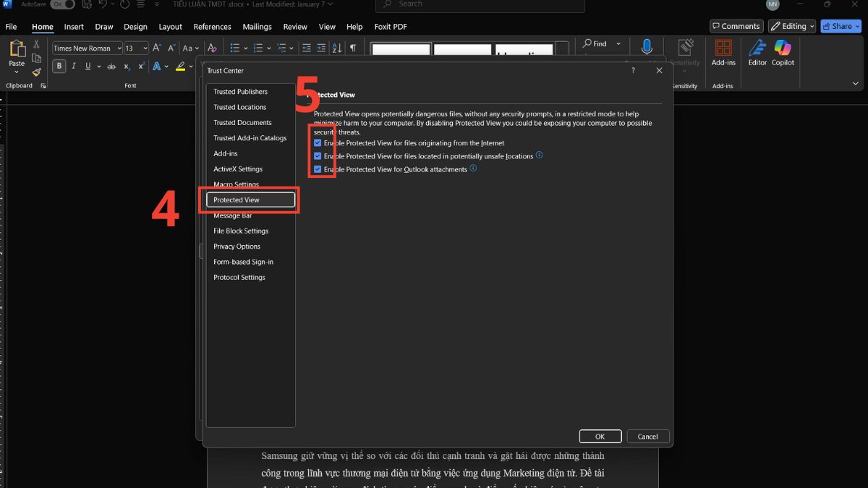Screen dimensions: 868x488
Task: Switch to the References ribbon tab
Action: tap(212, 27)
